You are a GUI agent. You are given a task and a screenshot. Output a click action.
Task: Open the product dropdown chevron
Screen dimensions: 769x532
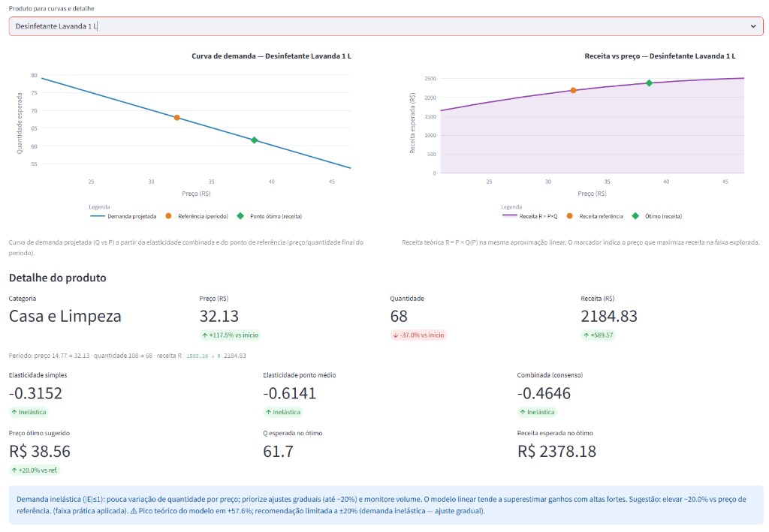tap(752, 26)
